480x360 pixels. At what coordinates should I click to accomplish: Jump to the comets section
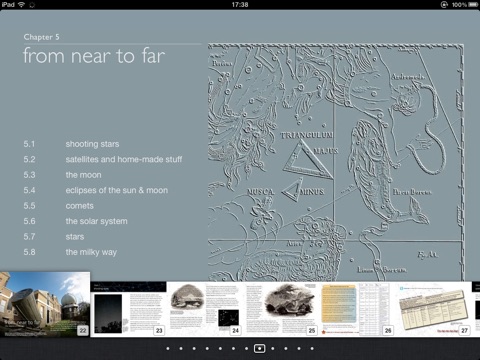(79, 206)
